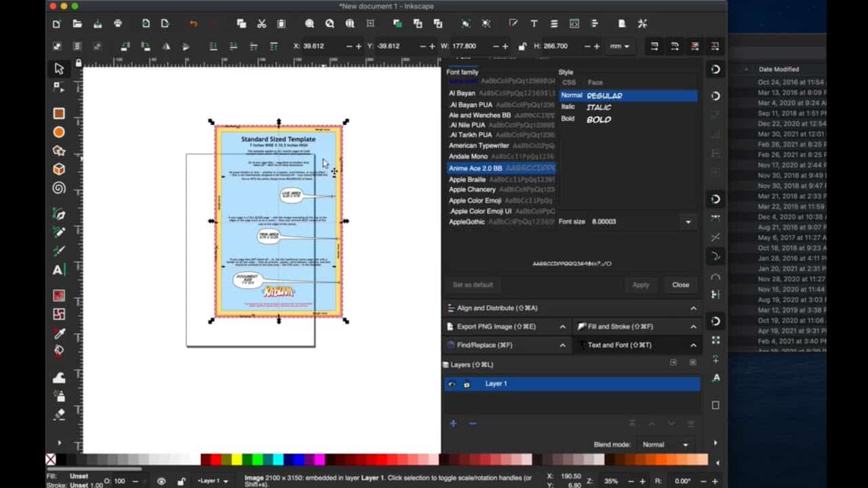Image resolution: width=868 pixels, height=488 pixels.
Task: Switch to the CSS tab
Action: (569, 82)
